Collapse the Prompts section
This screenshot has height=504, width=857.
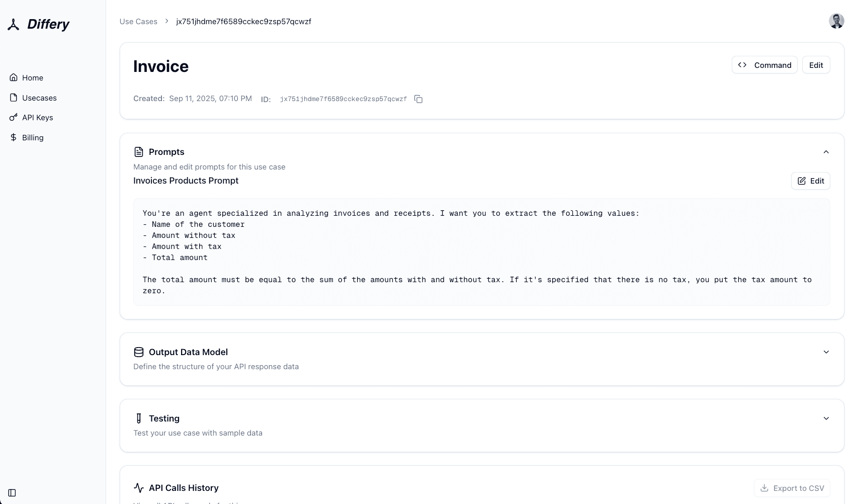[x=826, y=152]
